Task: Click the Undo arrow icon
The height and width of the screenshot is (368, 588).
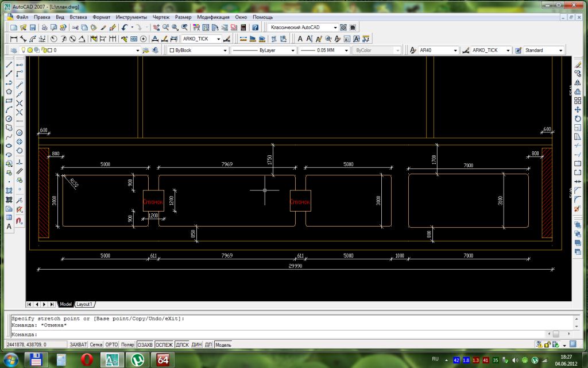Action: point(125,28)
